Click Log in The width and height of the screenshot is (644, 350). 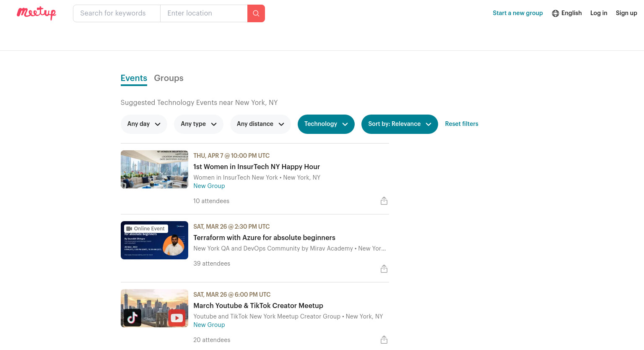click(599, 13)
